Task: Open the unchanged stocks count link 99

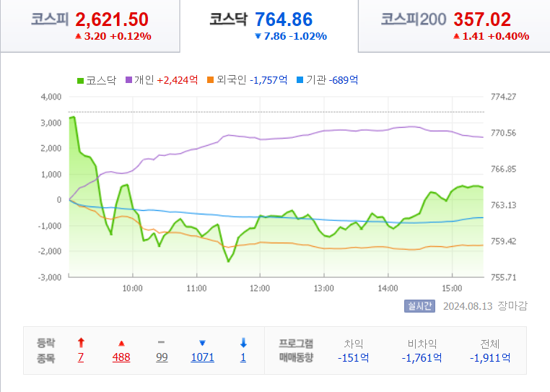Action: [x=162, y=357]
